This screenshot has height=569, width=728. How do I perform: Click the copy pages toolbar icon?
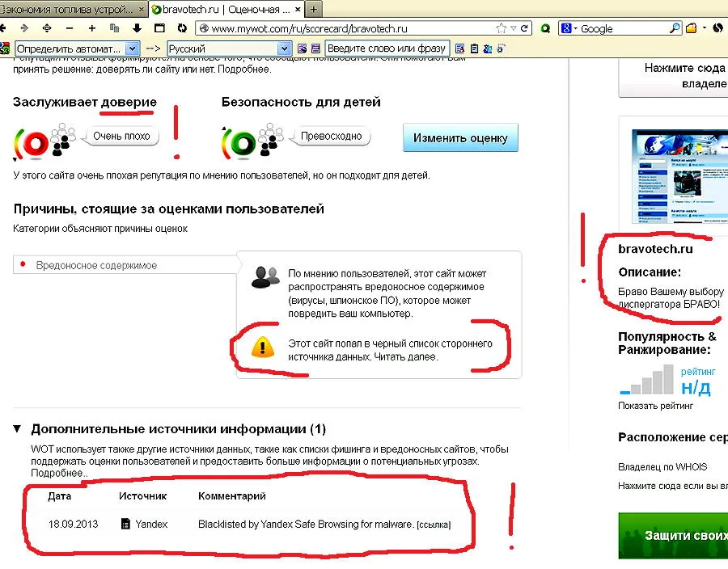tap(114, 28)
